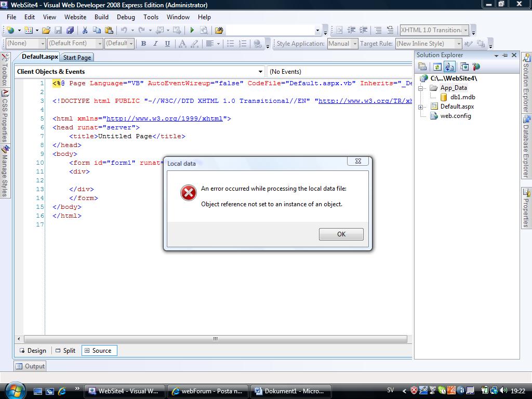Image resolution: width=532 pixels, height=399 pixels.
Task: Click the Bulleted List icon
Action: click(x=231, y=44)
